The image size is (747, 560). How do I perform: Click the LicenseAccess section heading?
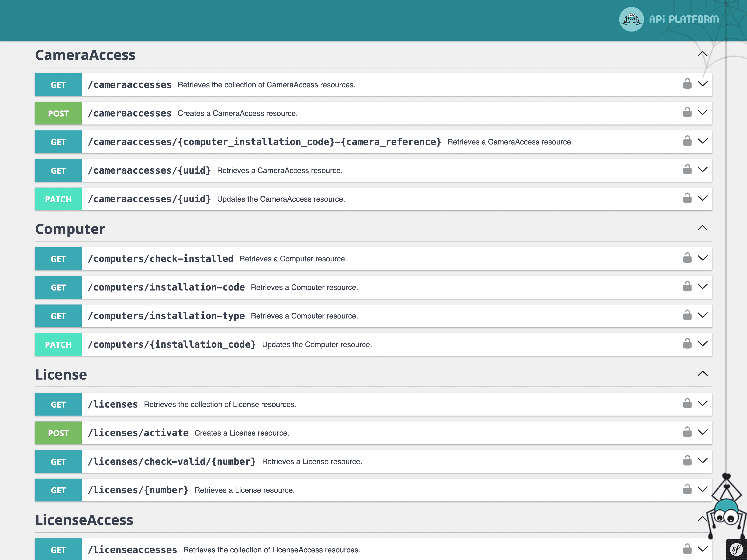[84, 520]
